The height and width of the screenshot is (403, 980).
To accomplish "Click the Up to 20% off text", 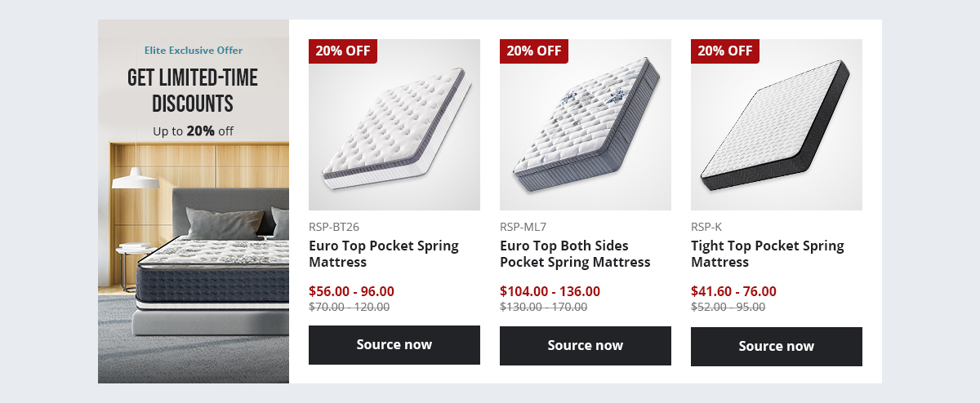I will [193, 131].
